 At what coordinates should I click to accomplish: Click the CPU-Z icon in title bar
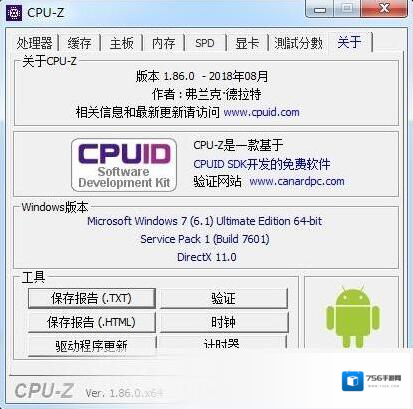click(14, 13)
